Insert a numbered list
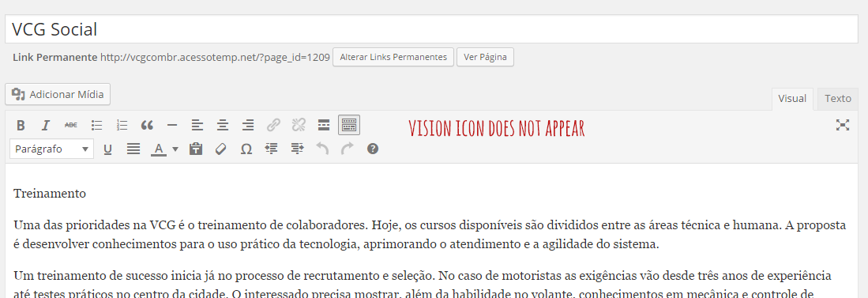868x298 pixels. click(122, 125)
